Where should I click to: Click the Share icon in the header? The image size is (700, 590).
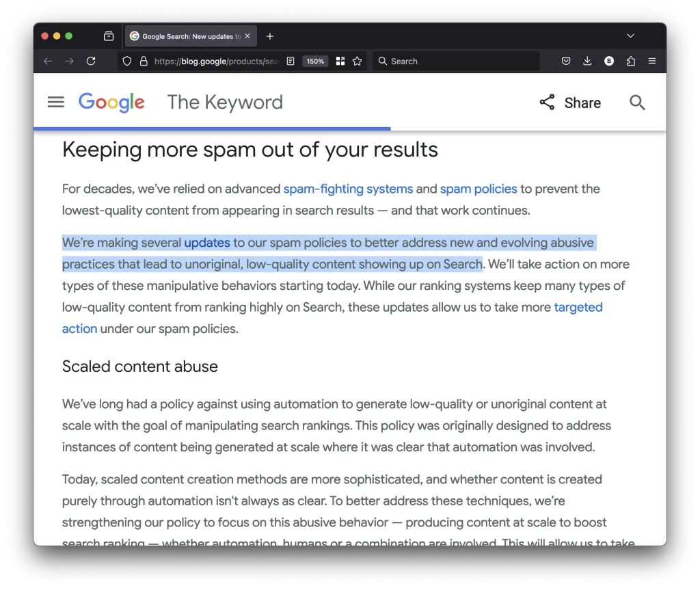pyautogui.click(x=547, y=103)
